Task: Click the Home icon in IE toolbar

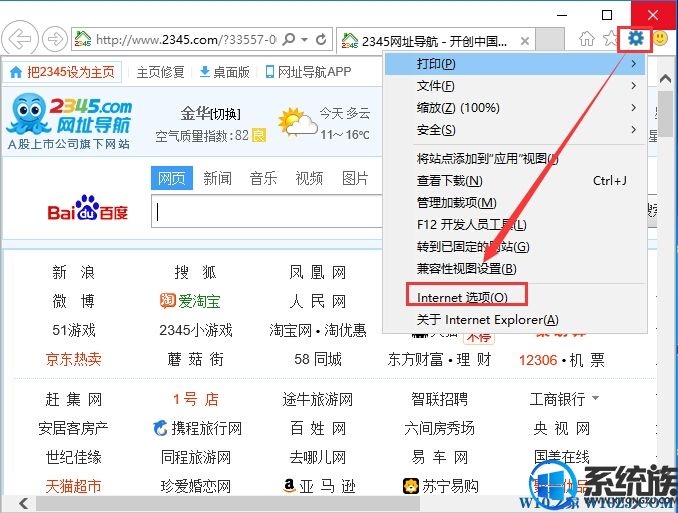Action: [587, 39]
